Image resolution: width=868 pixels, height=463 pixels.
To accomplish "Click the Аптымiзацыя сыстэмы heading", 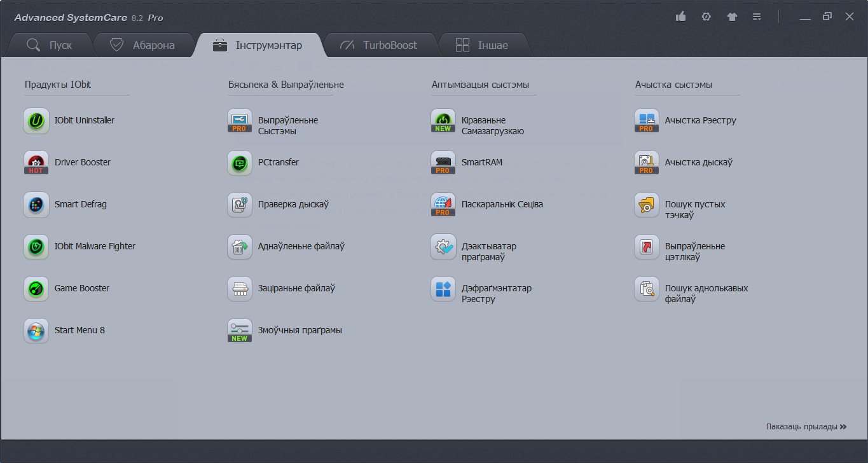I will (480, 85).
